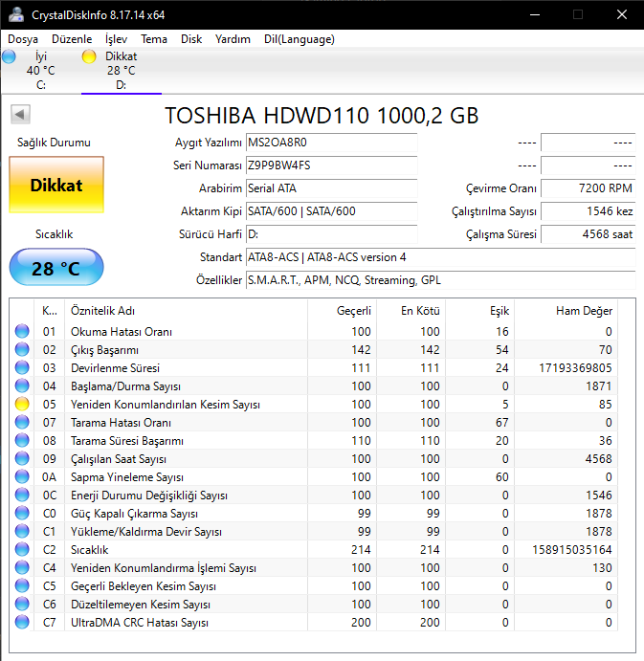Click the Sürücü Harfi field D:
644x661 pixels.
coord(331,234)
